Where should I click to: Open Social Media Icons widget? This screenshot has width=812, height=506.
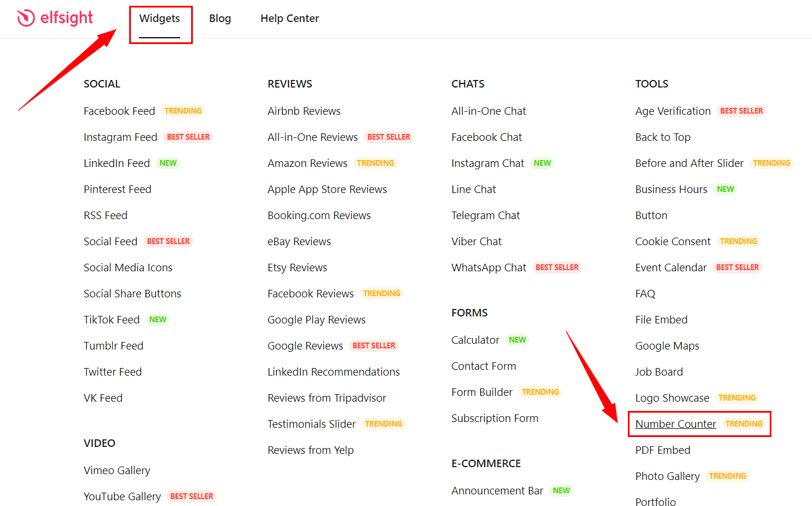[128, 267]
